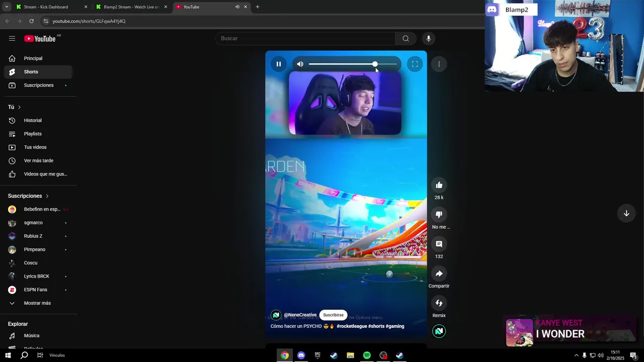Viewport: 644px width, 362px height.
Task: Expand Mostrar más subscriptions
Action: click(38, 303)
